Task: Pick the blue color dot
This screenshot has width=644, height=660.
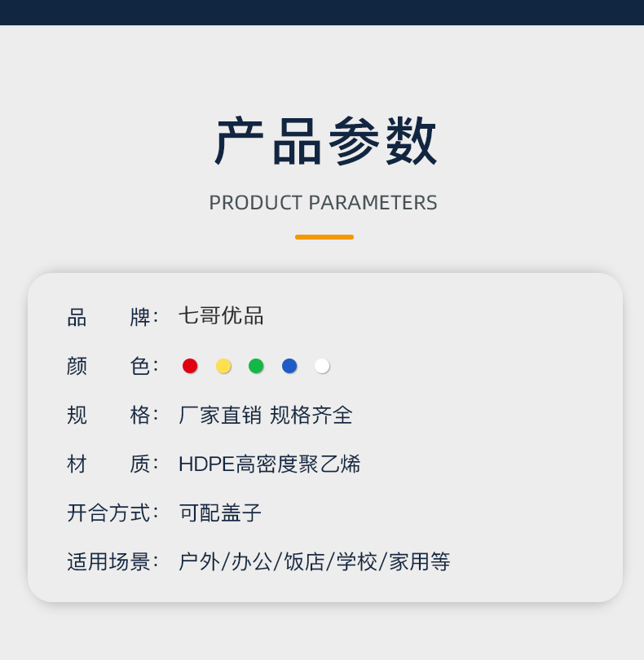Action: [x=289, y=366]
